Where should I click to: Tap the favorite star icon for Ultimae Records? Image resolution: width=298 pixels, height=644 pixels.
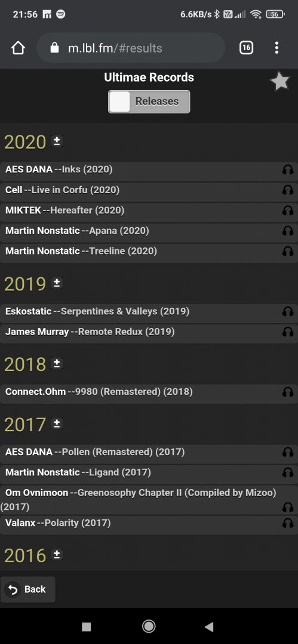[280, 81]
